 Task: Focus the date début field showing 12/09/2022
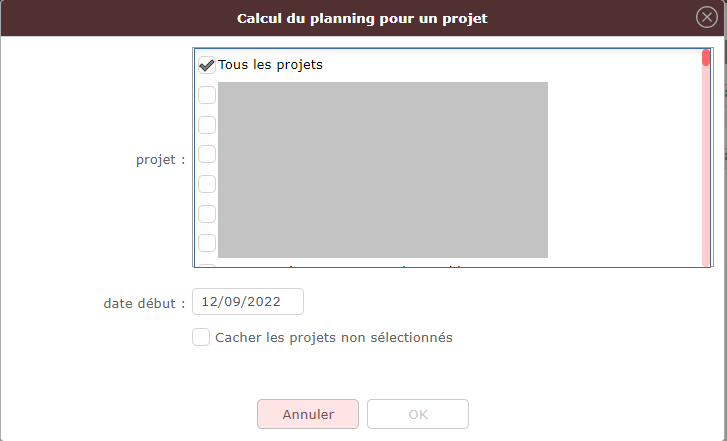pos(247,302)
